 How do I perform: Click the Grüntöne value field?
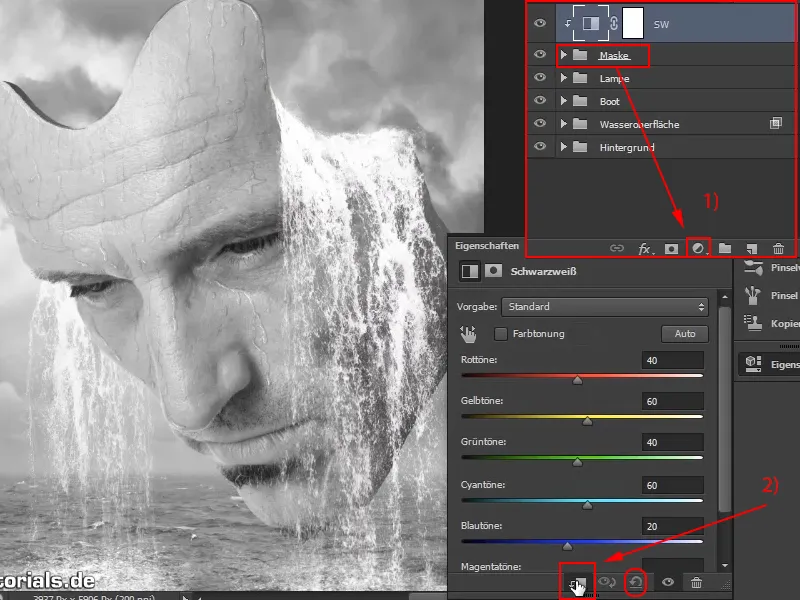(x=672, y=442)
